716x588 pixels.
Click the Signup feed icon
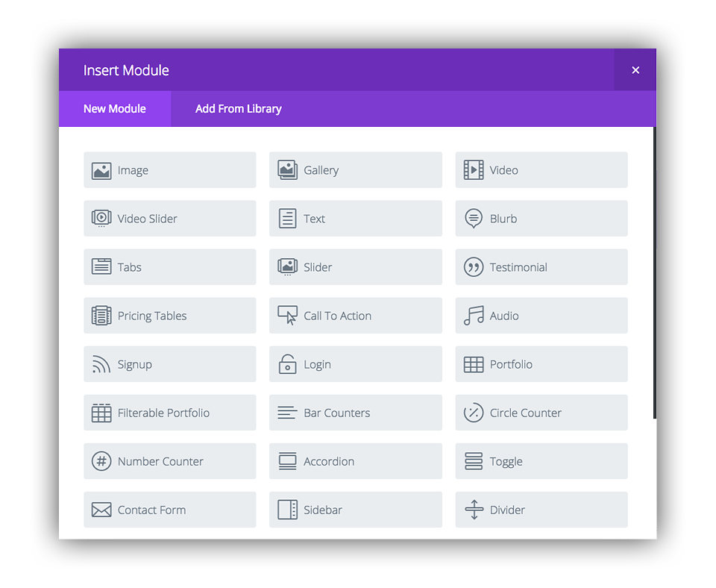coord(101,364)
